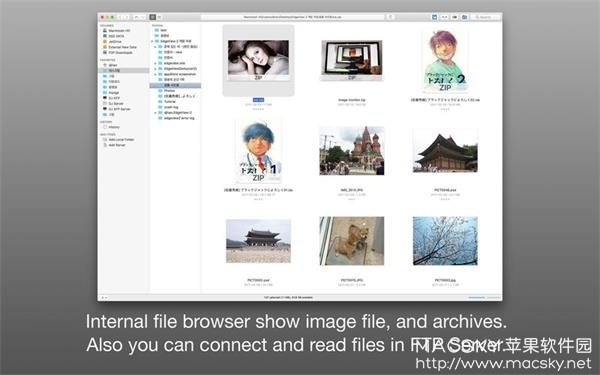Select the nested monitors ZIP thumbnail
Viewport: 600px width, 375px height.
pos(352,60)
